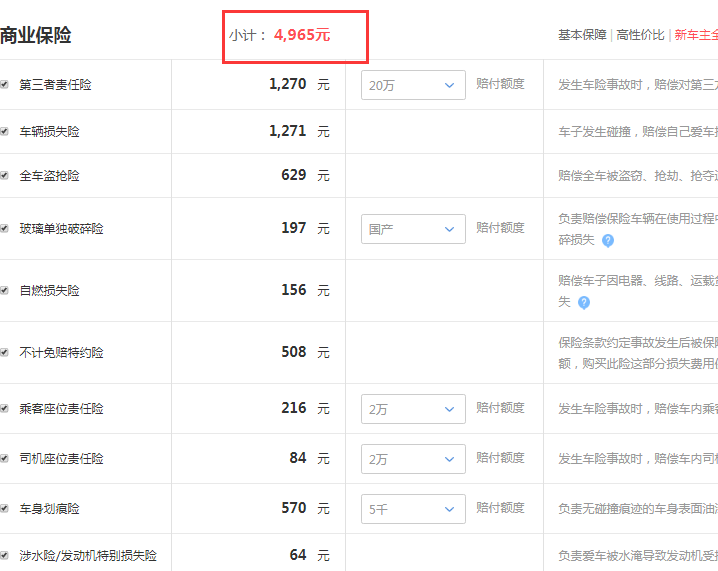Click the 全车盗抢险 label
Screen dimensions: 718x571
(49, 176)
